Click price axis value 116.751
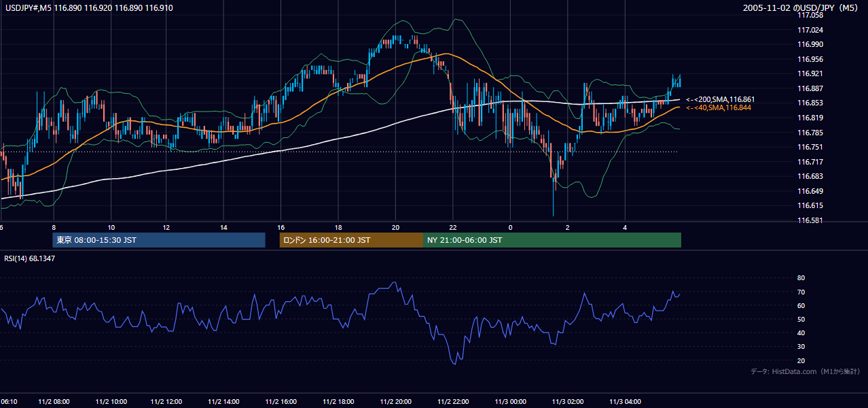This screenshot has width=868, height=408. [810, 147]
